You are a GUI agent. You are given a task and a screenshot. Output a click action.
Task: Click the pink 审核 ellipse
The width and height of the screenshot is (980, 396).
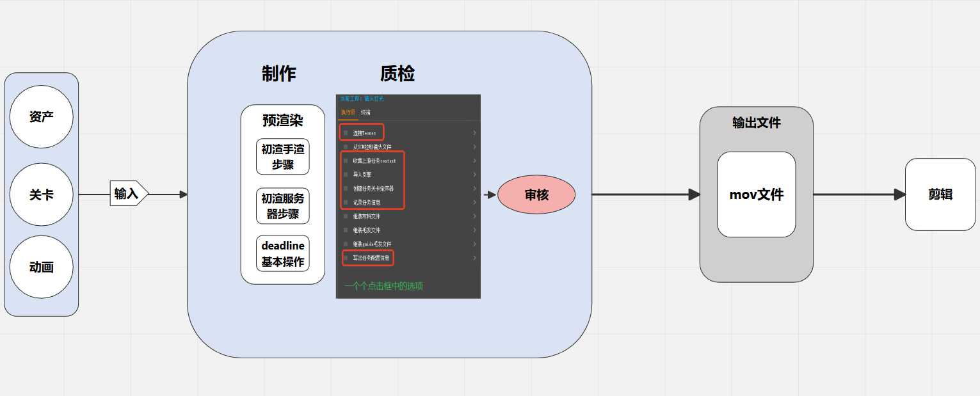point(536,194)
